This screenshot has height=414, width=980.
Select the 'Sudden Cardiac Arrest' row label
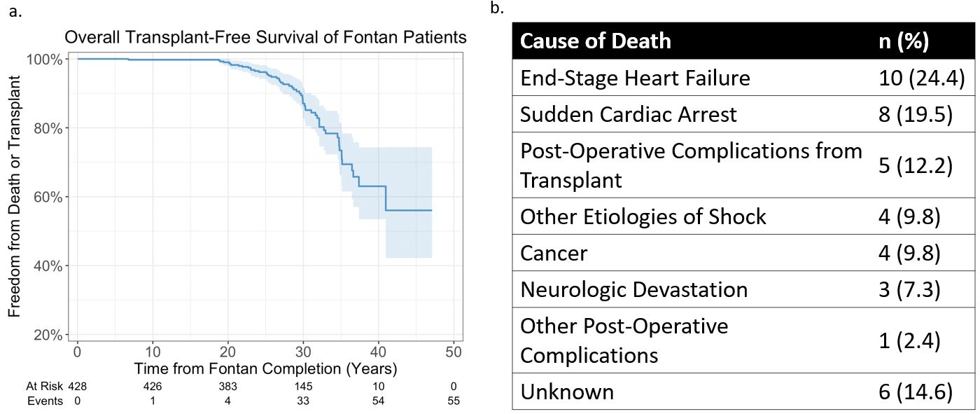coord(628,113)
